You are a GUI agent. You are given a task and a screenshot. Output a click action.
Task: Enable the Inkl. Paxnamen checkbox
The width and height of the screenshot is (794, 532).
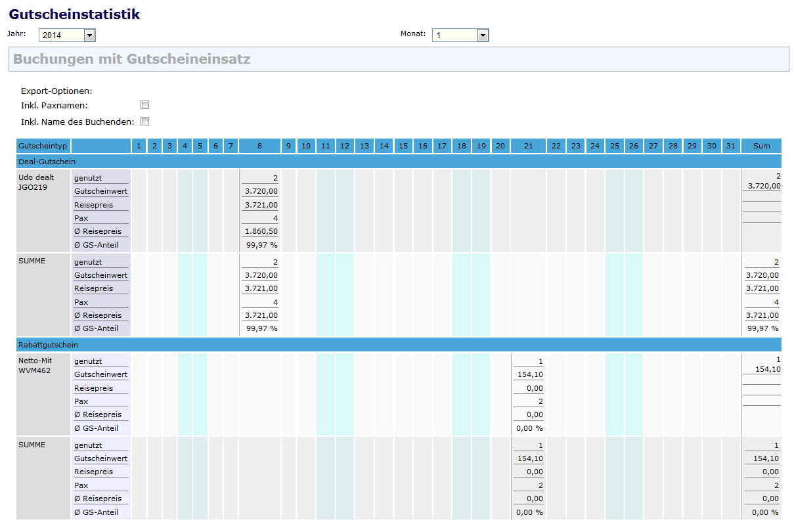[145, 105]
